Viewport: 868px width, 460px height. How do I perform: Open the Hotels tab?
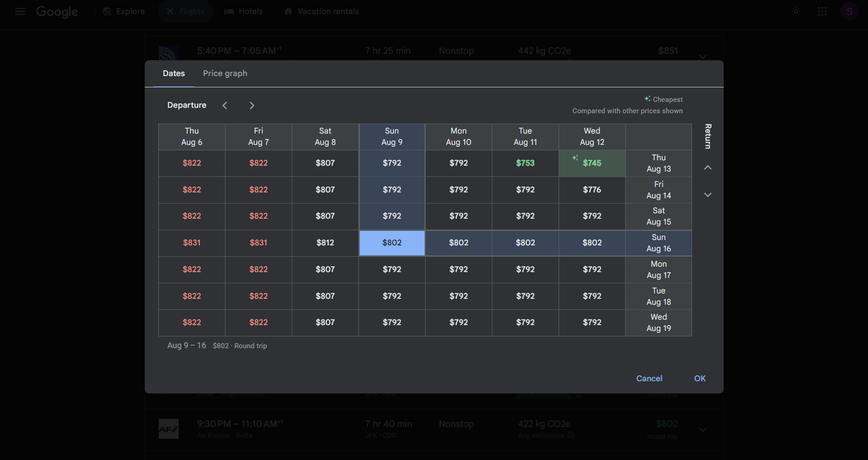244,12
